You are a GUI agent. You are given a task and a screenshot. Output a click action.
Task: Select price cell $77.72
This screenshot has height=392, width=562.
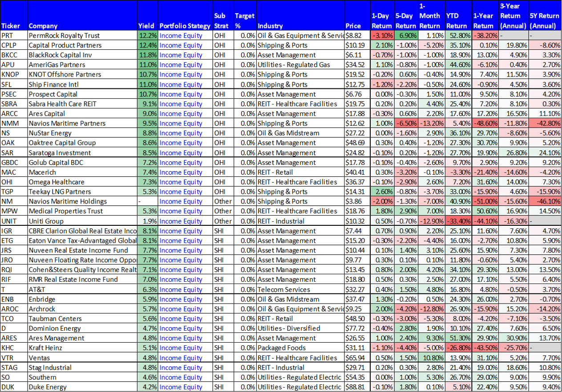[357, 328]
